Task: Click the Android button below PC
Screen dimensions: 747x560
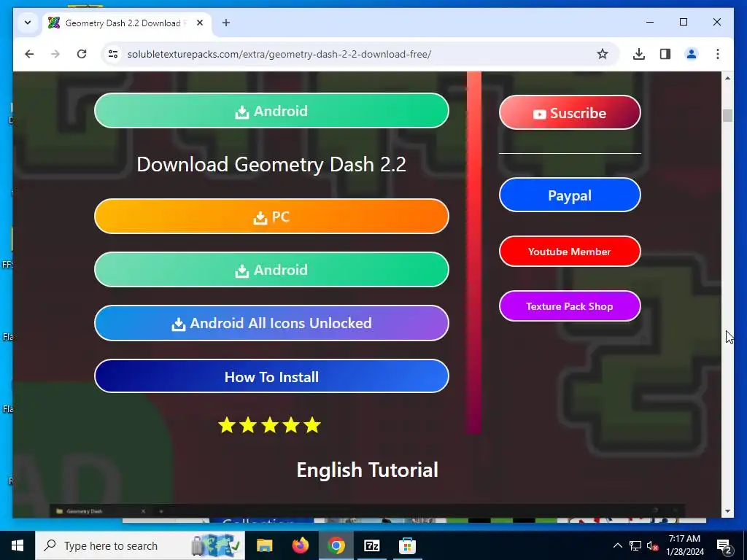Action: 271,270
